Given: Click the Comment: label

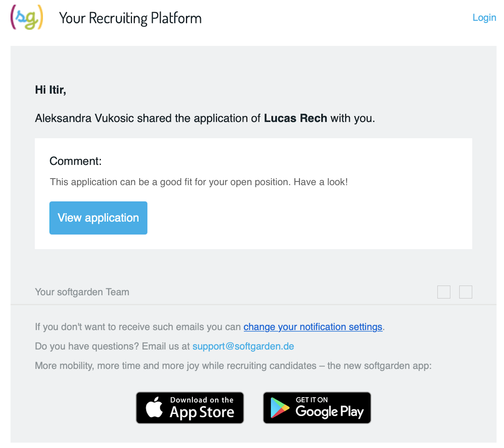Looking at the screenshot, I should click(x=76, y=161).
